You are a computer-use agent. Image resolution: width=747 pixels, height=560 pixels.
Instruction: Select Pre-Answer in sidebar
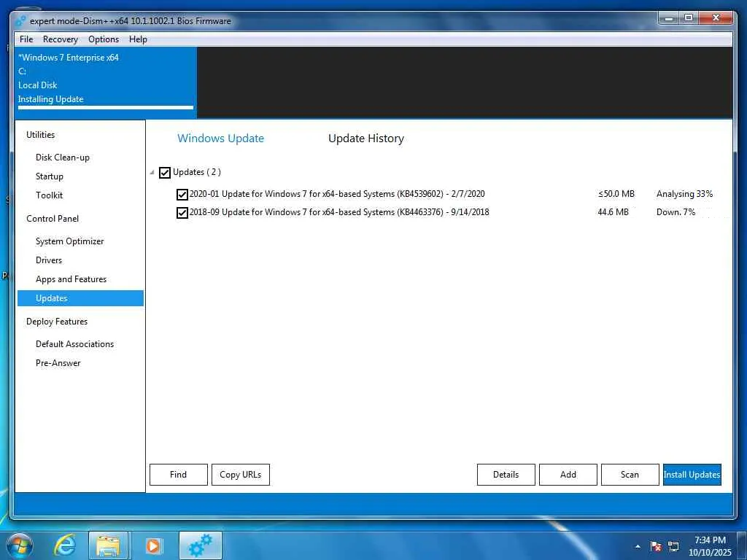tap(58, 363)
